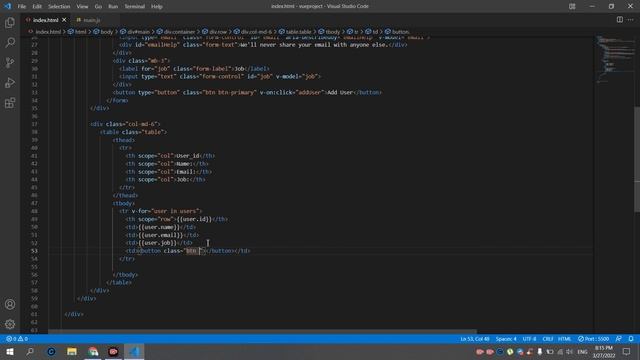Image resolution: width=640 pixels, height=360 pixels.
Task: Open the Accounts menu icon
Action: pyautogui.click(x=10, y=304)
